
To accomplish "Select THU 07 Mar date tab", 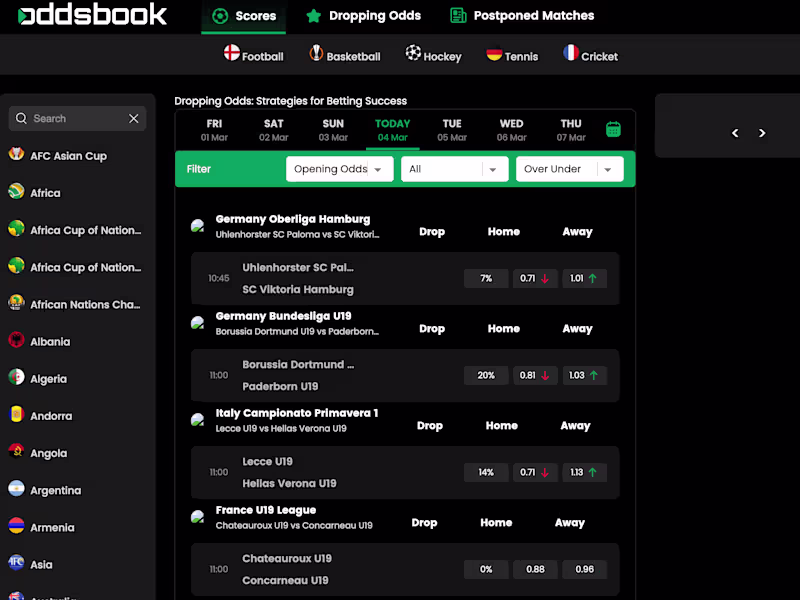I will (571, 130).
